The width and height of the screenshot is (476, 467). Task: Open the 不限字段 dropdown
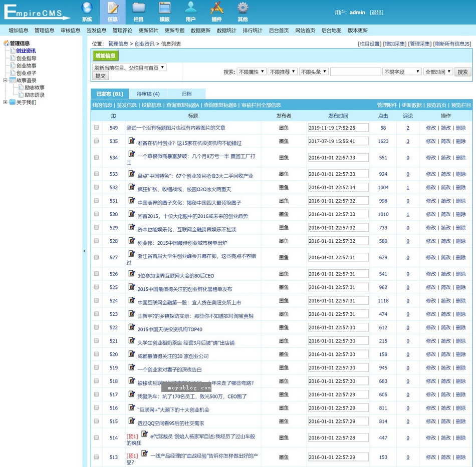[402, 72]
